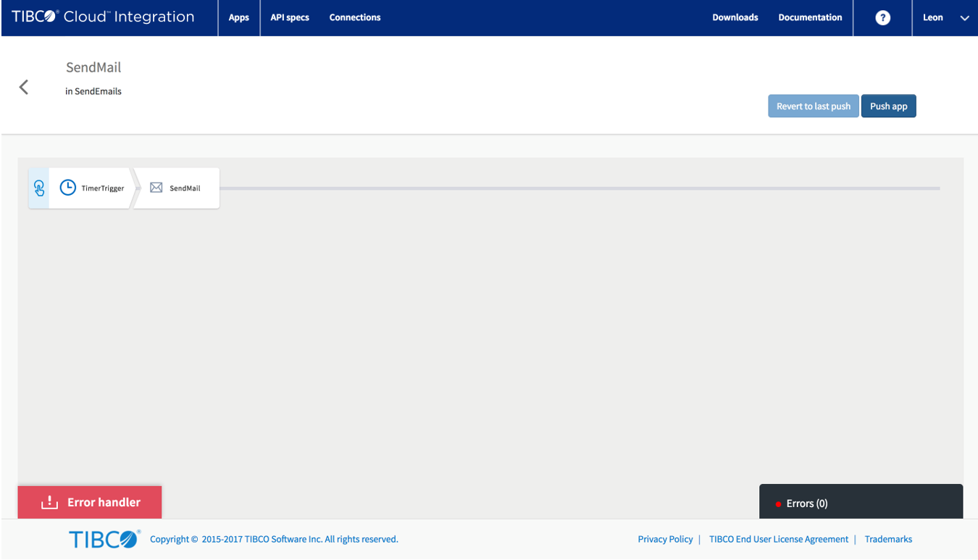Open the Privacy Policy link
This screenshot has width=978, height=560.
(665, 539)
